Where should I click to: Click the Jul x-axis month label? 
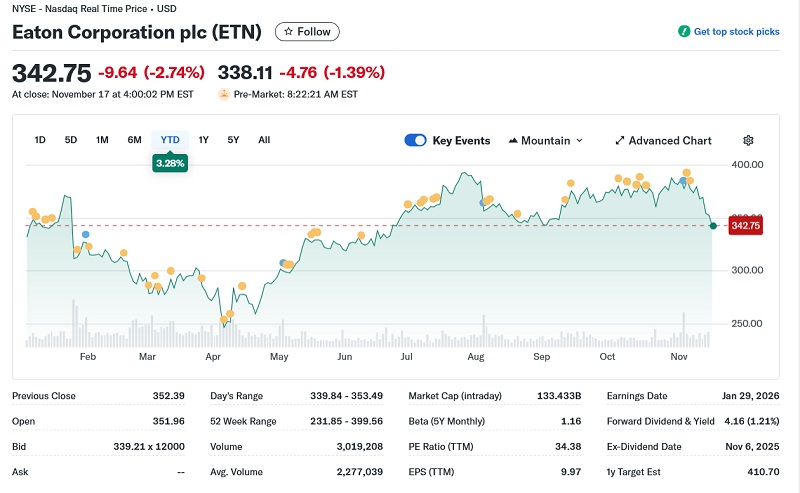pos(407,356)
